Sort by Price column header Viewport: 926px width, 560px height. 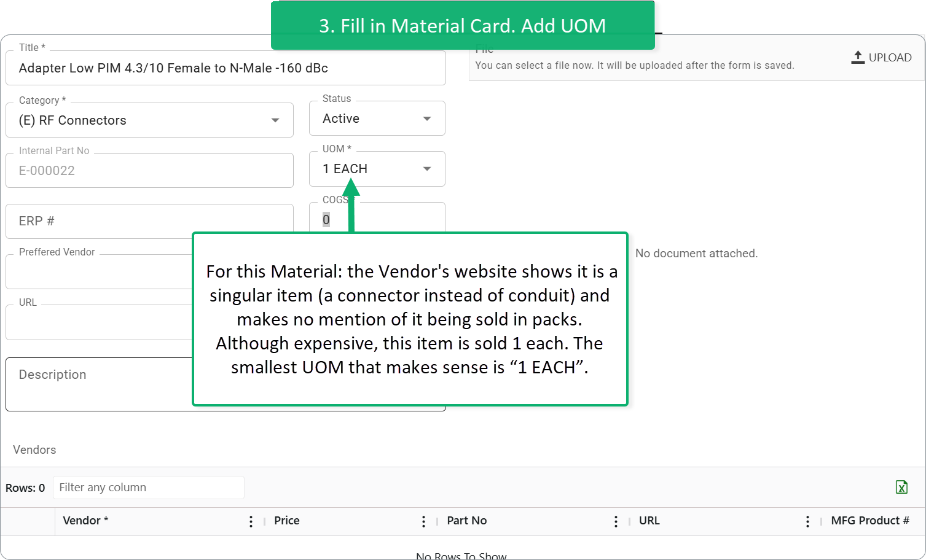pyautogui.click(x=287, y=521)
